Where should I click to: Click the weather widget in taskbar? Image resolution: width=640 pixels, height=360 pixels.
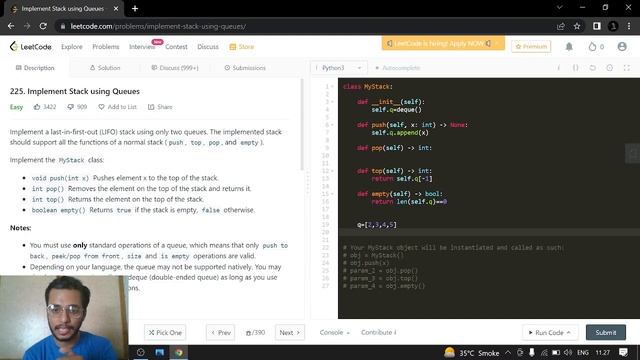point(472,353)
